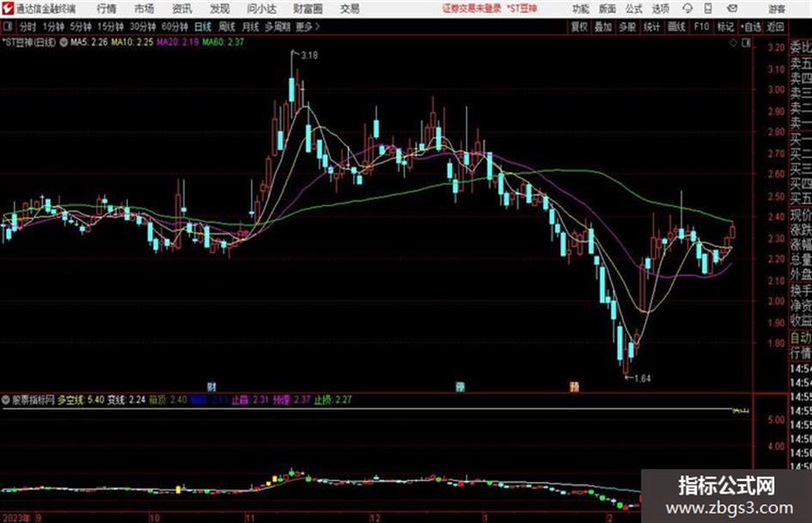Screen dimensions: 812x523
Task: Select the 月线 monthly period tab
Action: click(x=251, y=27)
